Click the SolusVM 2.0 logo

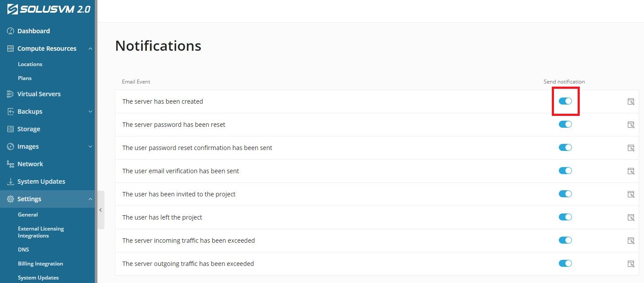click(49, 9)
